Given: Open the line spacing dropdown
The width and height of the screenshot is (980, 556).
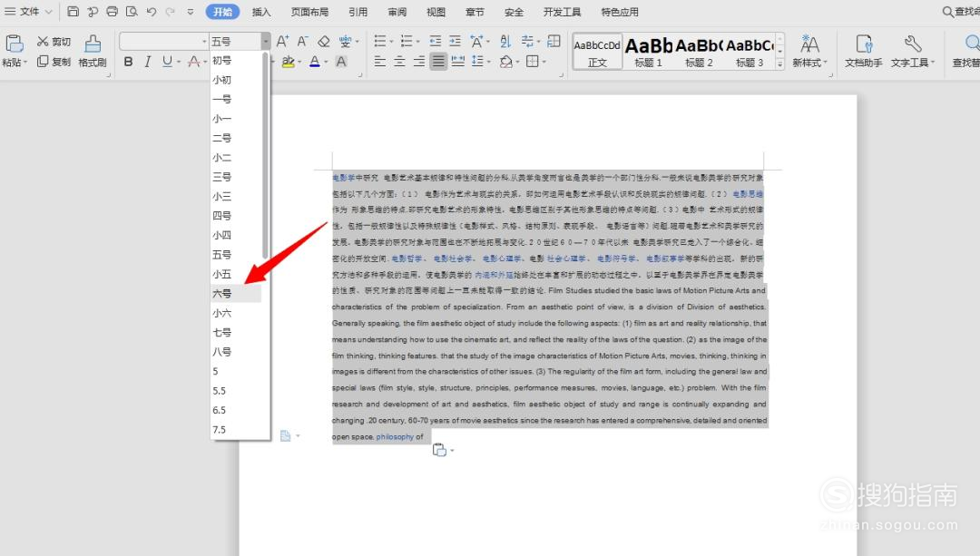Looking at the screenshot, I should (488, 61).
